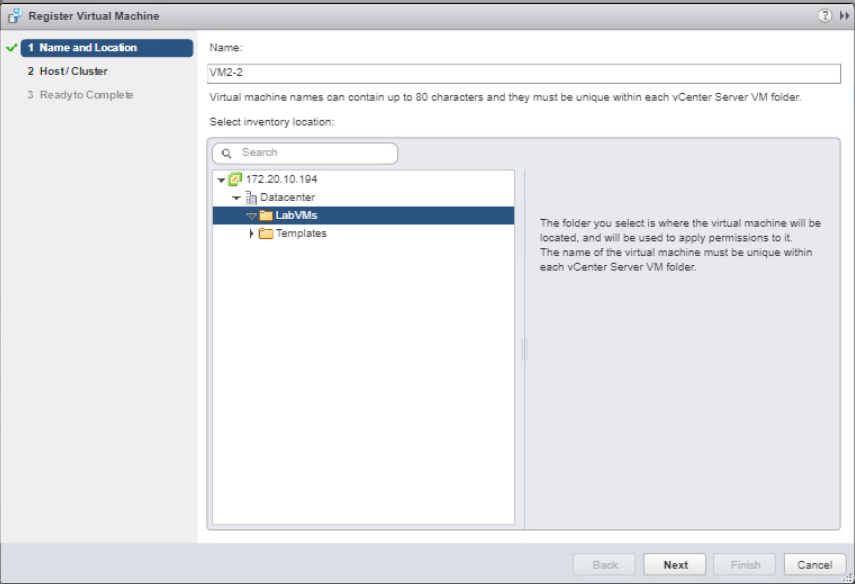
Task: Click the Register Virtual Machine title icon
Action: coord(15,16)
